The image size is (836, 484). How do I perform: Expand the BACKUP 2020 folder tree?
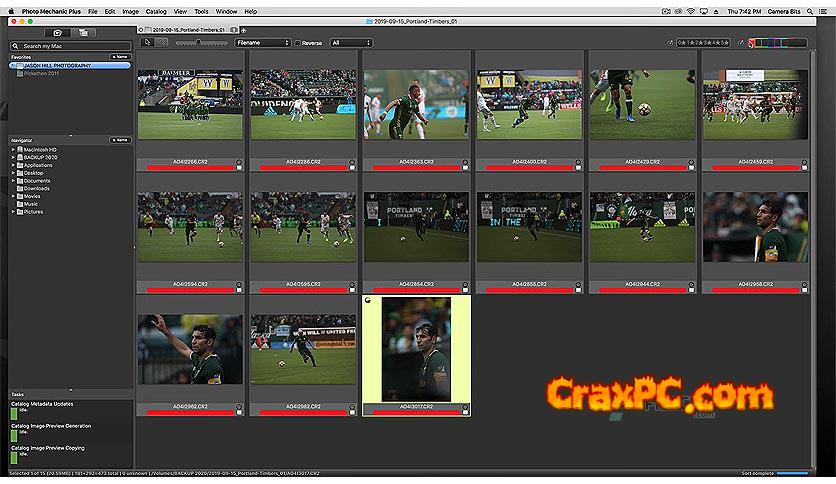point(13,157)
